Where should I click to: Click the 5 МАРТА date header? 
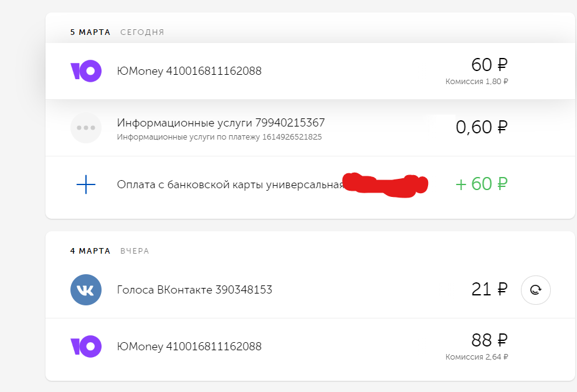coord(90,32)
